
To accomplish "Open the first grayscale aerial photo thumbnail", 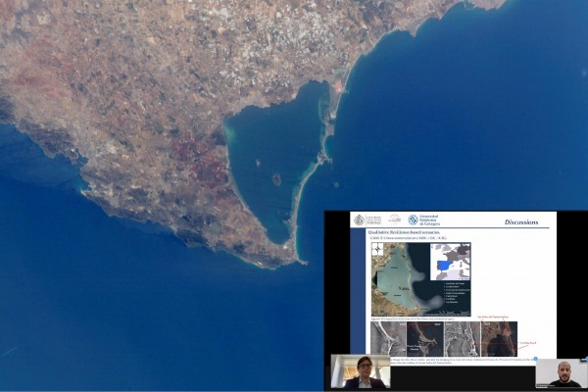I will pos(388,339).
